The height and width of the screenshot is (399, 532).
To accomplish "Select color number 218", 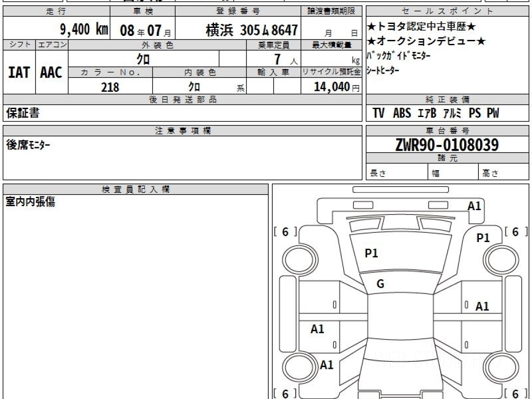I will [x=110, y=87].
